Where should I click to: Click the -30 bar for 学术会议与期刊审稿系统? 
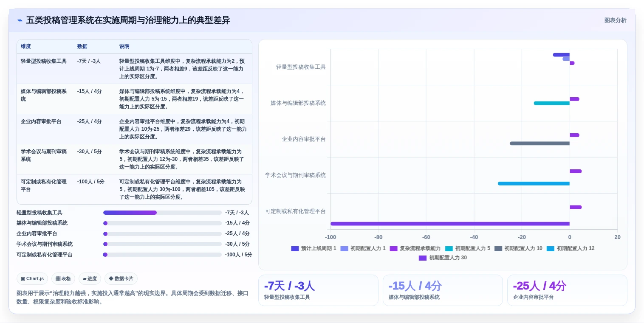tap(534, 183)
